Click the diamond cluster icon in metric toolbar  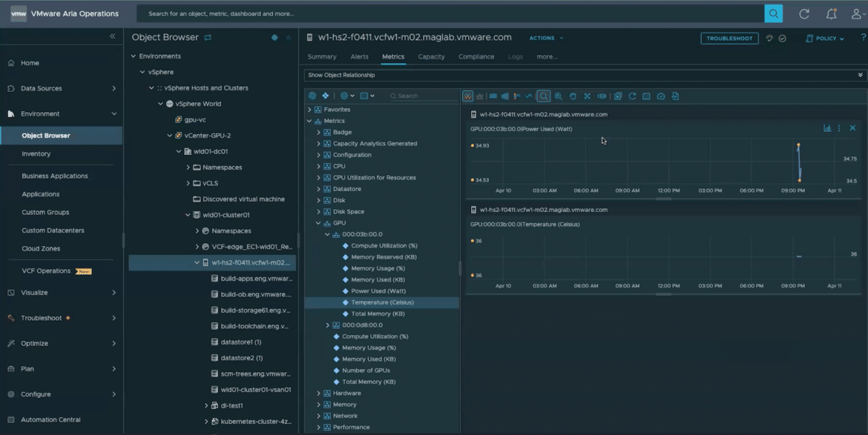(326, 96)
